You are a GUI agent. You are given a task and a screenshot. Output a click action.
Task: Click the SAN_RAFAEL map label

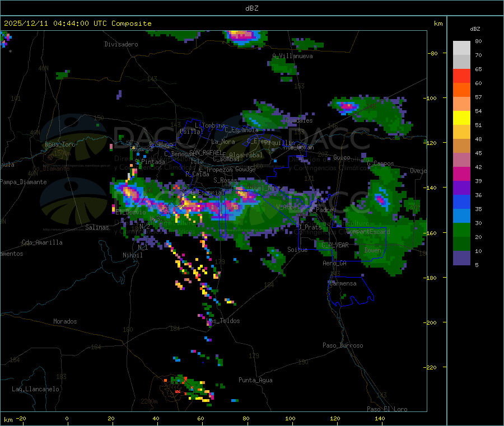click(205, 152)
